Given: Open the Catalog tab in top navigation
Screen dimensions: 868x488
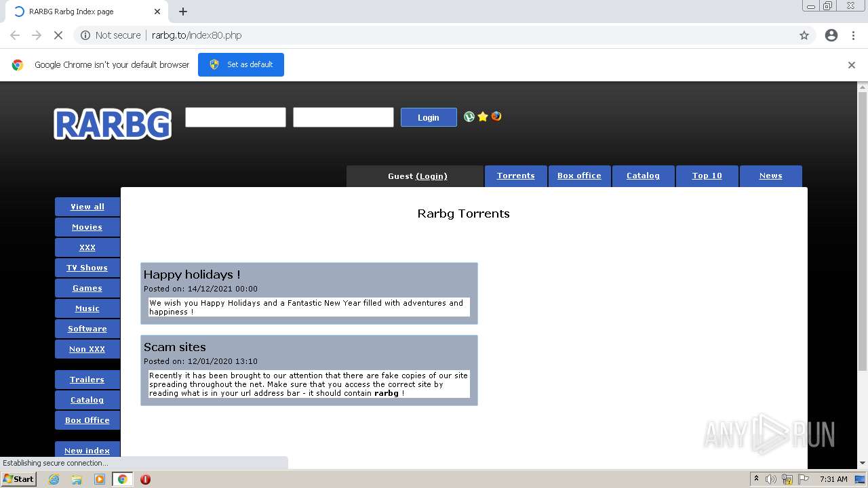Looking at the screenshot, I should tap(643, 176).
